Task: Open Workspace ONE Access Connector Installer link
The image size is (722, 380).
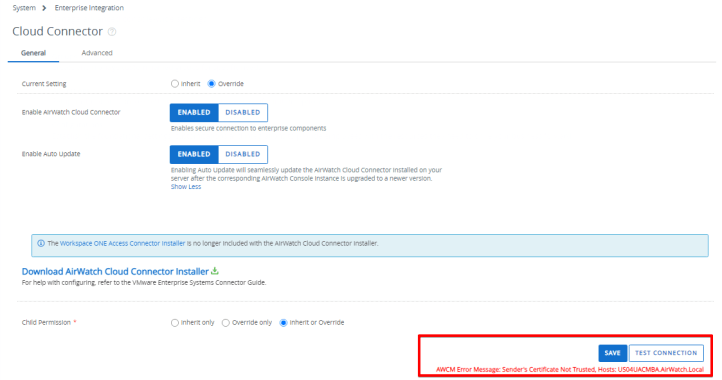Action: 122,243
